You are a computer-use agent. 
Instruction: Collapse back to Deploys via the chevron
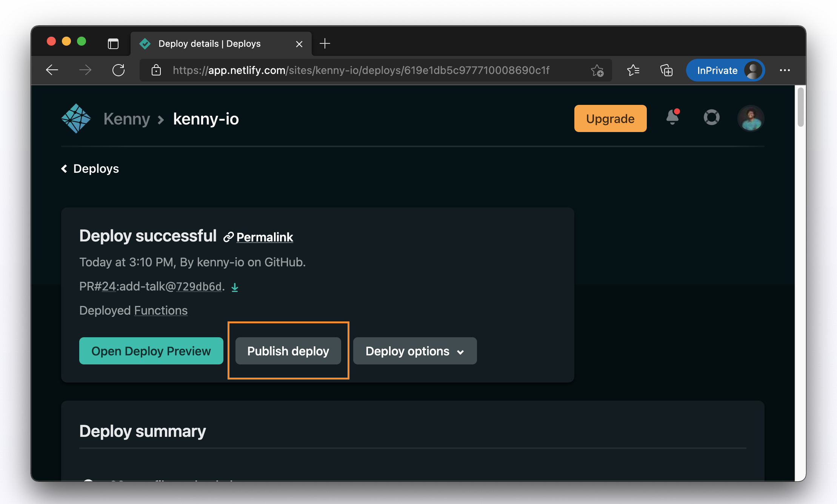pyautogui.click(x=64, y=169)
